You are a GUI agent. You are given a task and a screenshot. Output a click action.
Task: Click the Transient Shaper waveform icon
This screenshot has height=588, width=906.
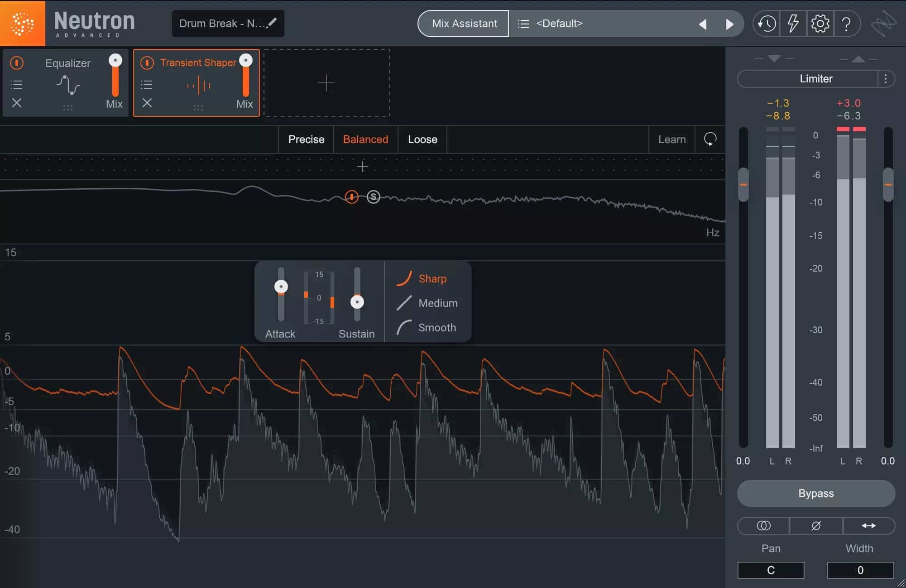(x=199, y=85)
